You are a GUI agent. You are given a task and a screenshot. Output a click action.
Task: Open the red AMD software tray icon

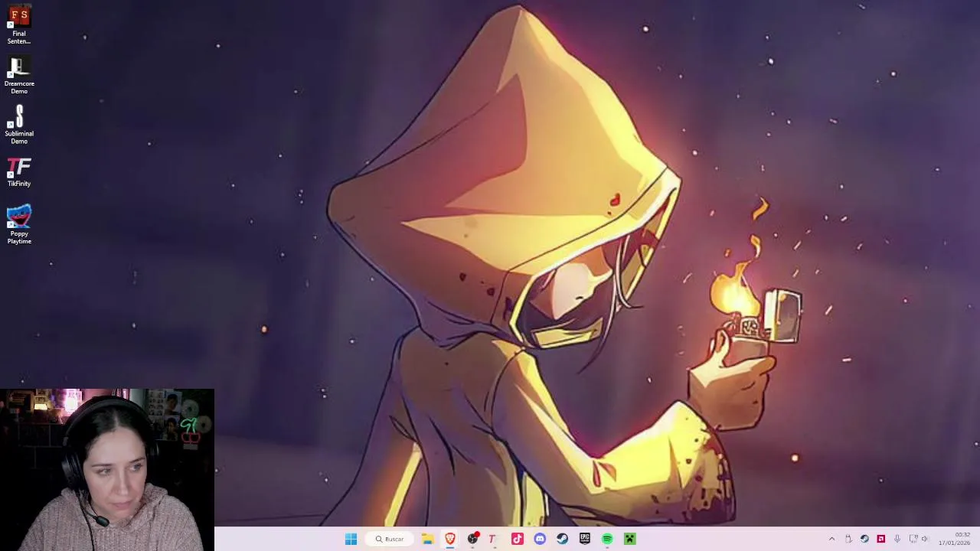pyautogui.click(x=880, y=539)
